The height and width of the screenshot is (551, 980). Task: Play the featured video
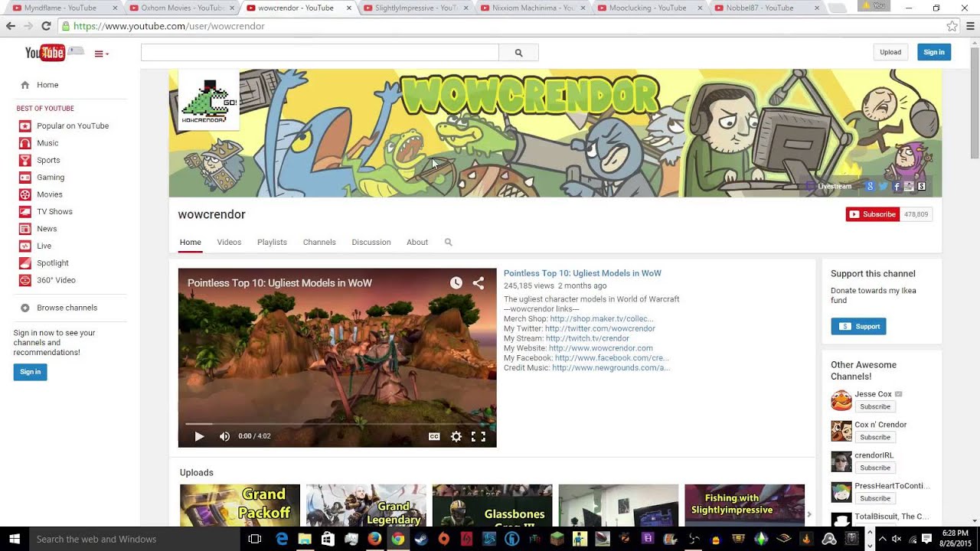point(199,436)
